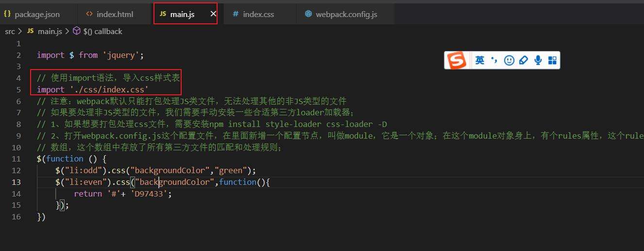Image resolution: width=644 pixels, height=251 pixels.
Task: Open the main.js breadcrumb dropdown
Action: point(50,31)
